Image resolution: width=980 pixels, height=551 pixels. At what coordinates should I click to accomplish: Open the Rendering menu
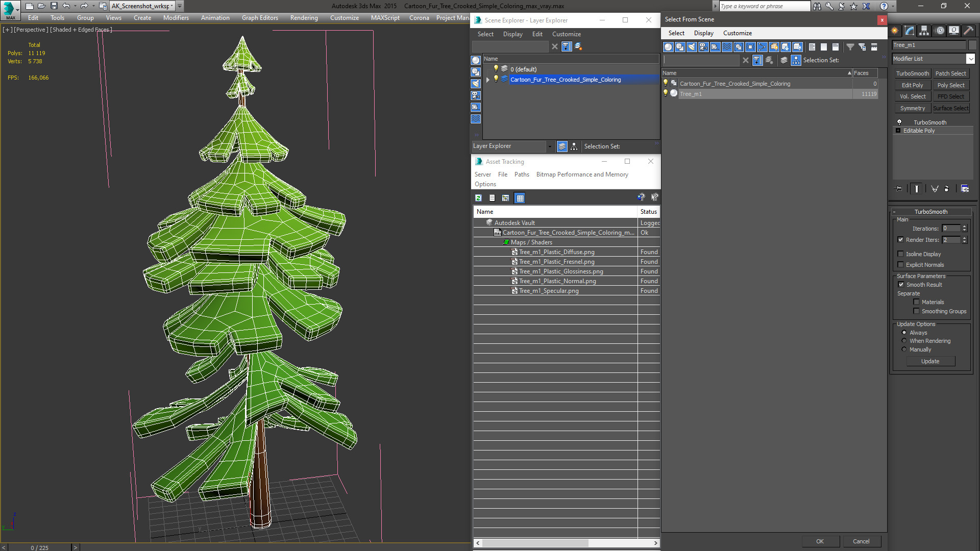pos(304,18)
